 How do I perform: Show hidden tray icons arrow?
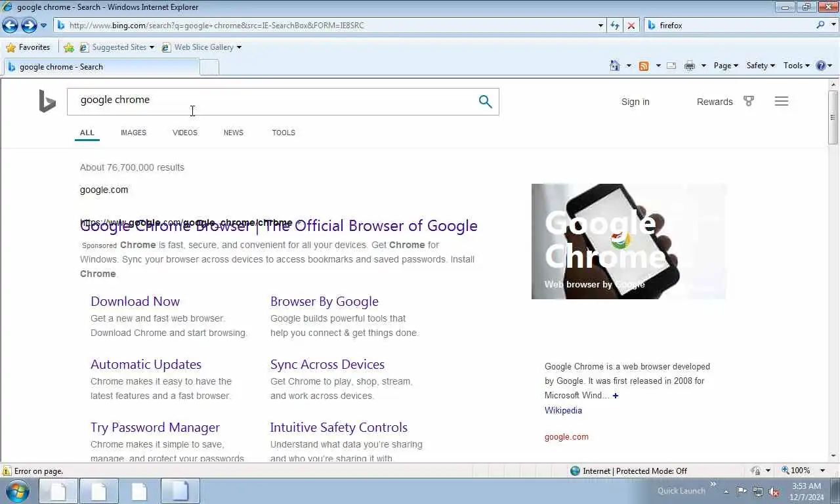coord(726,491)
